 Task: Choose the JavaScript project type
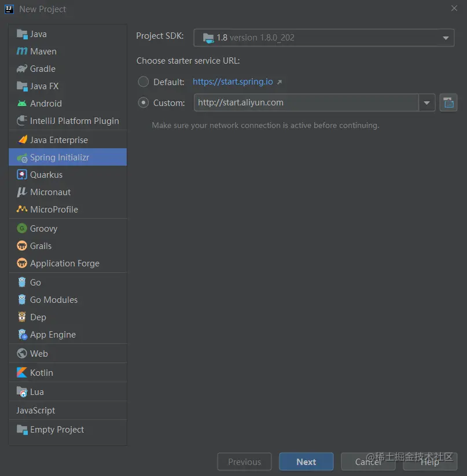click(68, 411)
